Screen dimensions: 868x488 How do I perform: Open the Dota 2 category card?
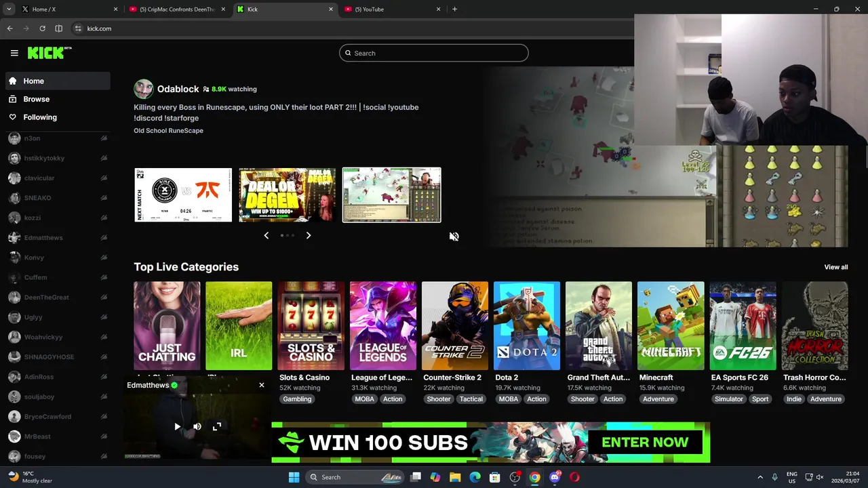pyautogui.click(x=527, y=326)
